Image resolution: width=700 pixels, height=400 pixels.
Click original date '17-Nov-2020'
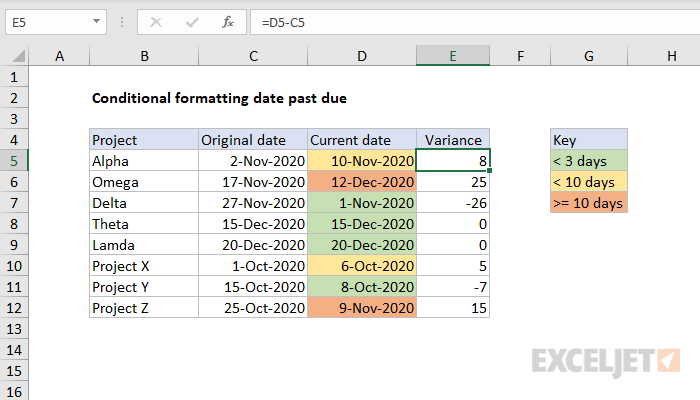253,182
